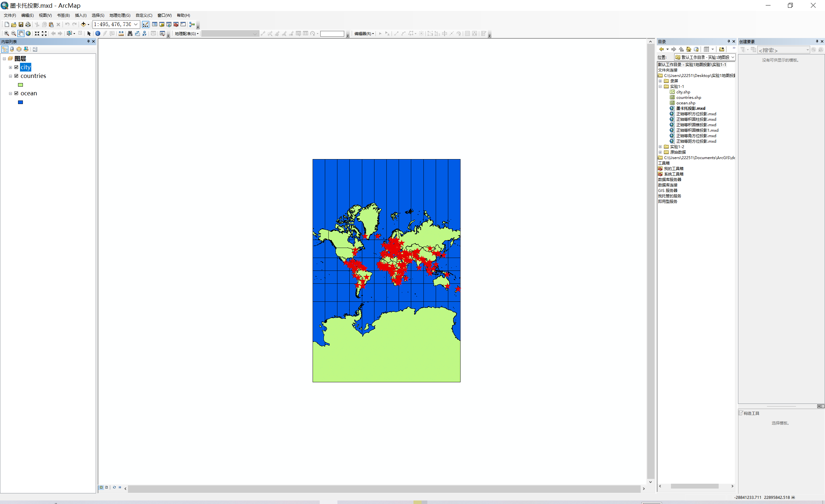The image size is (825, 504).
Task: Open the 书签(B) menu
Action: point(63,15)
